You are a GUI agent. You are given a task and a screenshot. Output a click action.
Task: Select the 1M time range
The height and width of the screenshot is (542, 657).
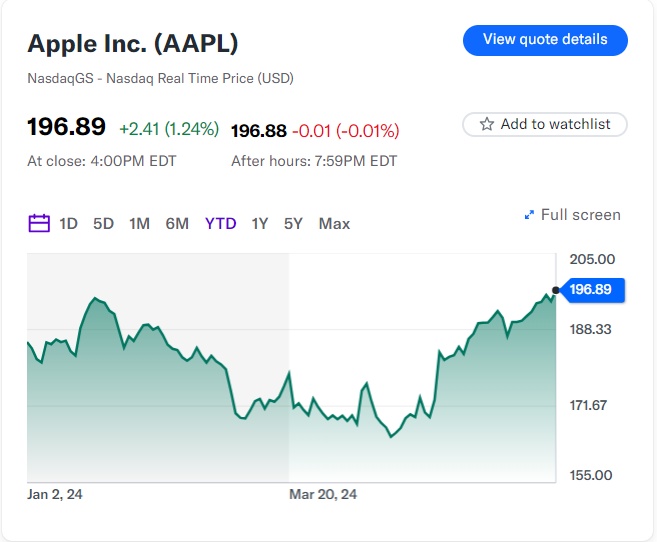139,224
